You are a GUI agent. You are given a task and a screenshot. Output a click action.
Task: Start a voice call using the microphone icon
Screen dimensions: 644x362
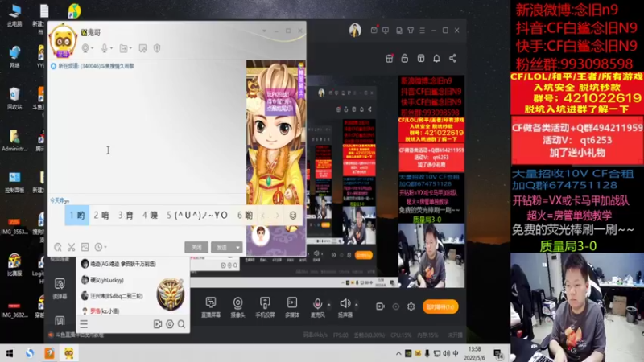[x=105, y=48]
